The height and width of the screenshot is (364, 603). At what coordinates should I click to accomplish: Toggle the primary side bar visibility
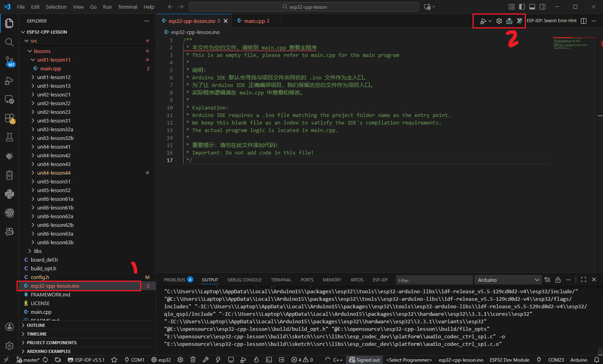coord(522,7)
